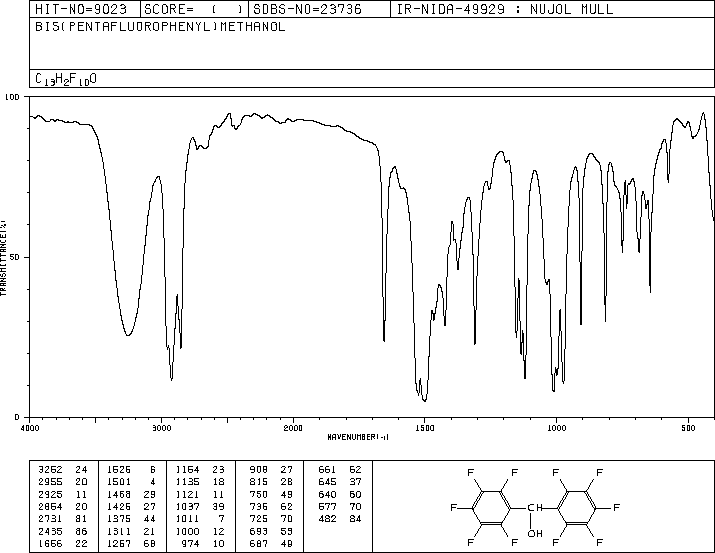Click the CH center of structure

535,507
